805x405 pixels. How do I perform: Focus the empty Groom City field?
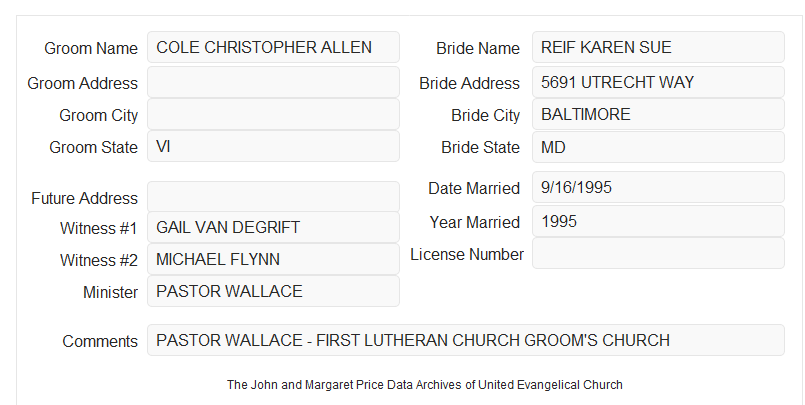click(x=273, y=114)
